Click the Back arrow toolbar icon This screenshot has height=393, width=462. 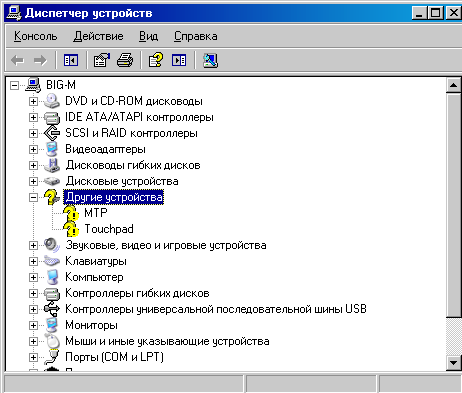tap(17, 61)
